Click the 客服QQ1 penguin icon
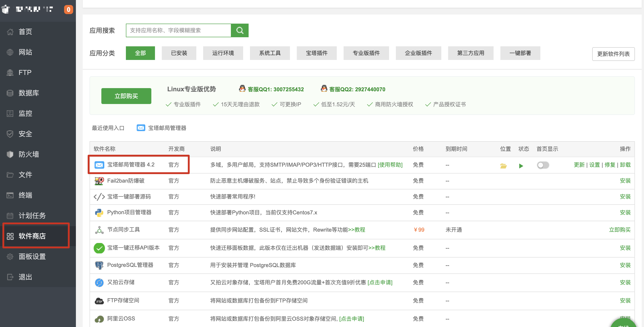 pos(242,88)
